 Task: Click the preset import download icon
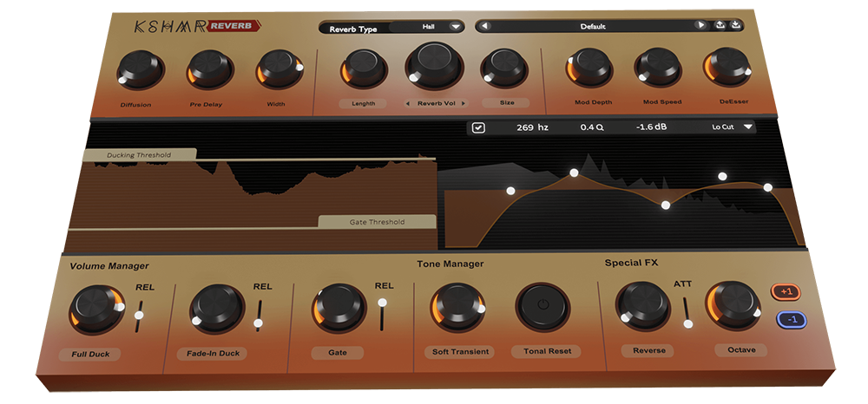tap(736, 26)
